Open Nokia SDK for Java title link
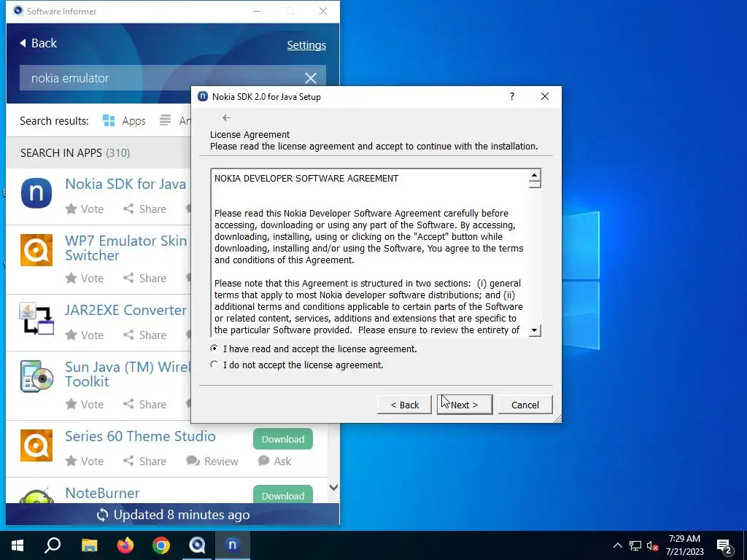This screenshot has height=560, width=747. tap(125, 184)
